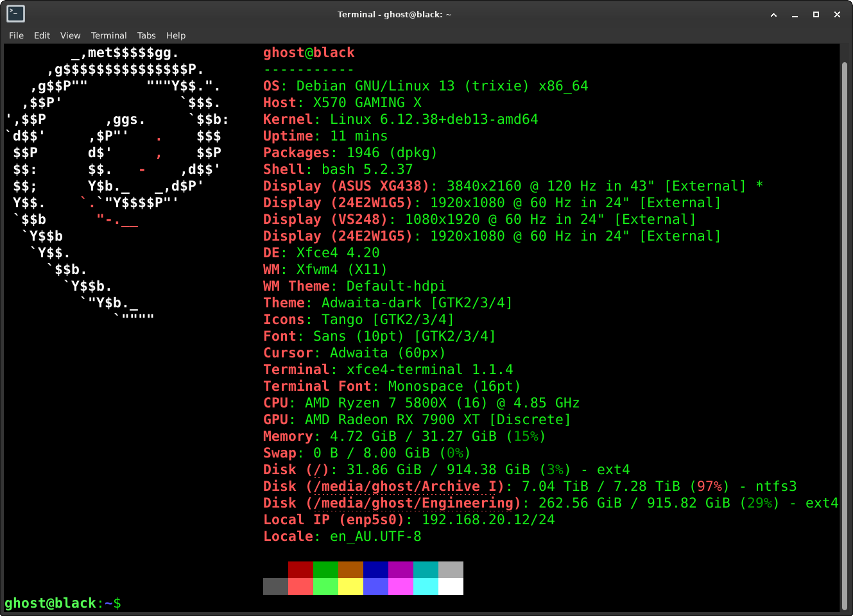This screenshot has width=853, height=616.
Task: Open the Terminal menu
Action: coord(108,35)
